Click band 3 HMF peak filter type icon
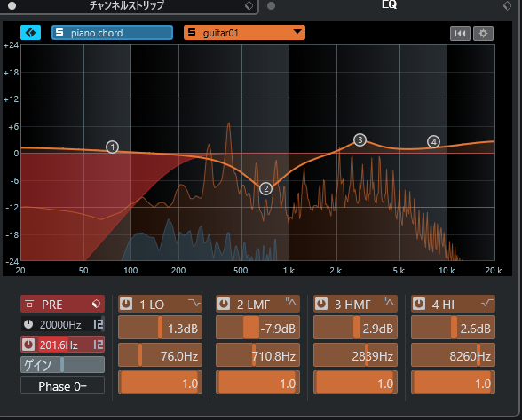 (x=389, y=303)
